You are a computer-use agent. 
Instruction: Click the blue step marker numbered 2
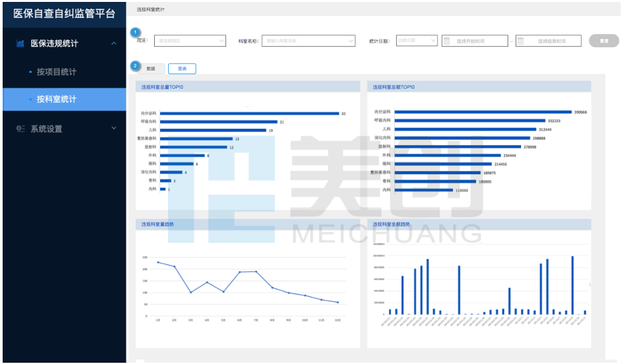coord(136,66)
